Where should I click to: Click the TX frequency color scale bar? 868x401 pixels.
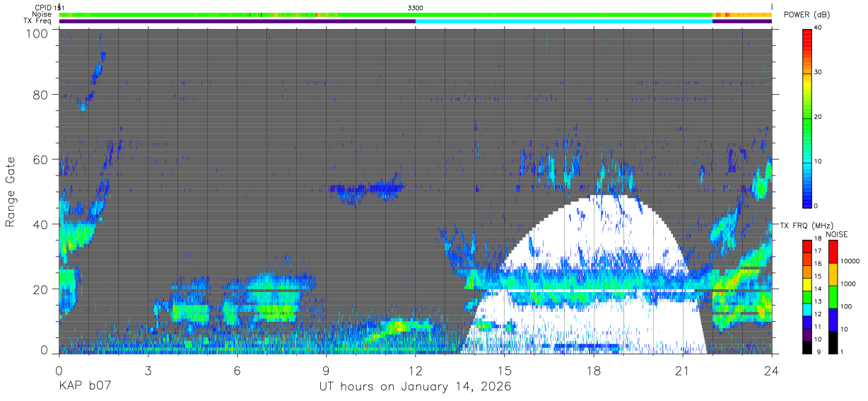(x=808, y=296)
